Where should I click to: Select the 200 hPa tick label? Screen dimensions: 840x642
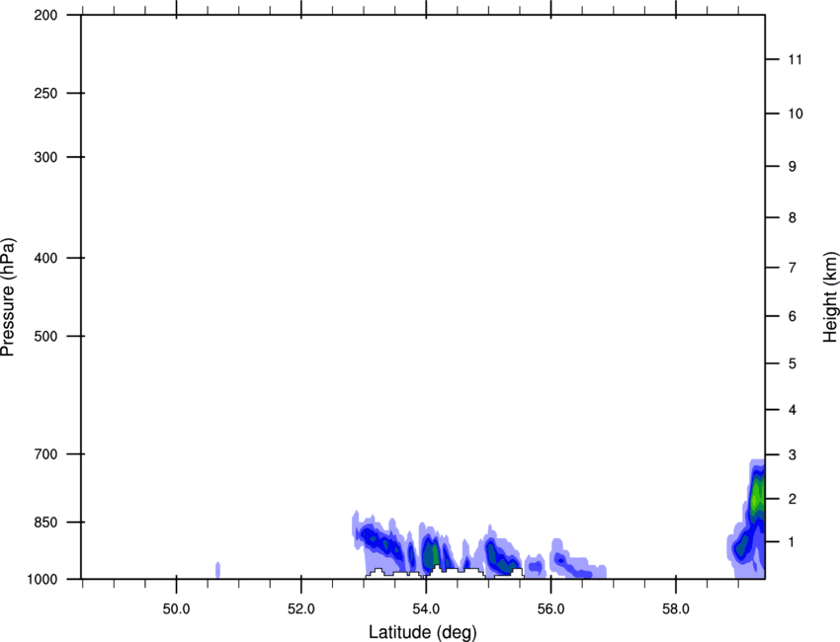43,16
